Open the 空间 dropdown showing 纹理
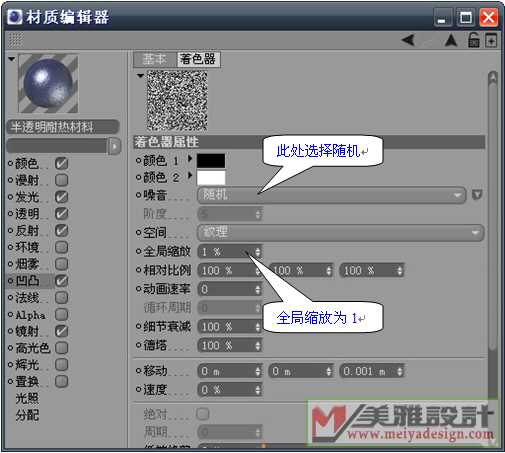Image resolution: width=505 pixels, height=453 pixels. click(x=340, y=232)
